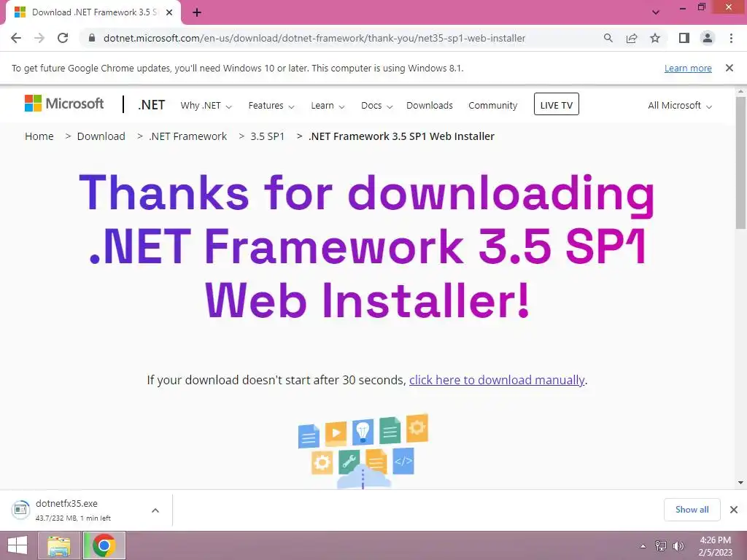This screenshot has height=560, width=747.
Task: Open File Explorer from taskbar
Action: pos(58,545)
